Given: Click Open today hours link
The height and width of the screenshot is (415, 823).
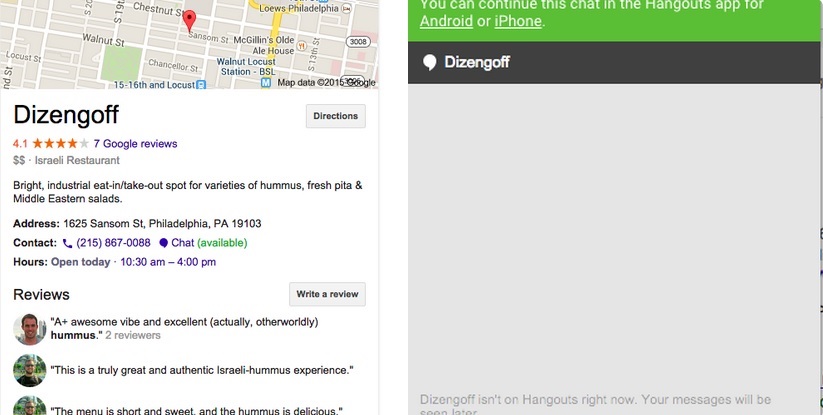Looking at the screenshot, I should point(80,262).
